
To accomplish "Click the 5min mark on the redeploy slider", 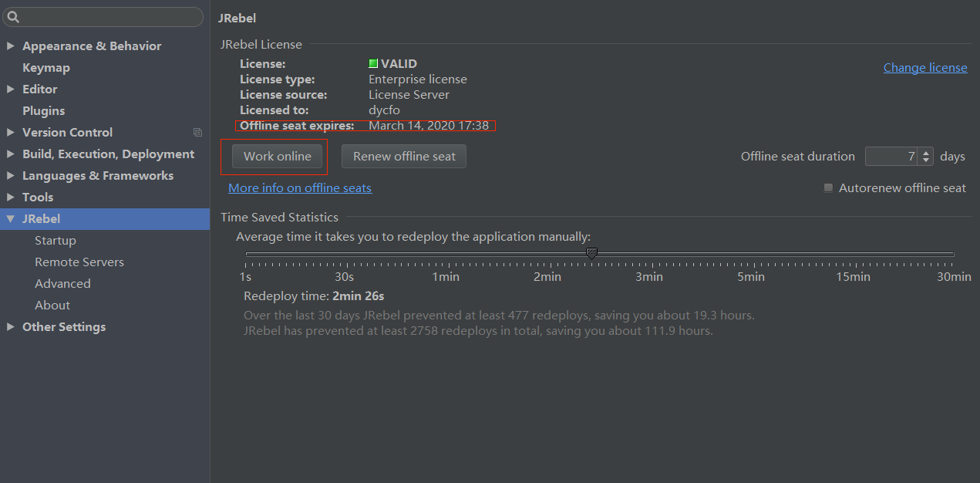I will [x=751, y=277].
